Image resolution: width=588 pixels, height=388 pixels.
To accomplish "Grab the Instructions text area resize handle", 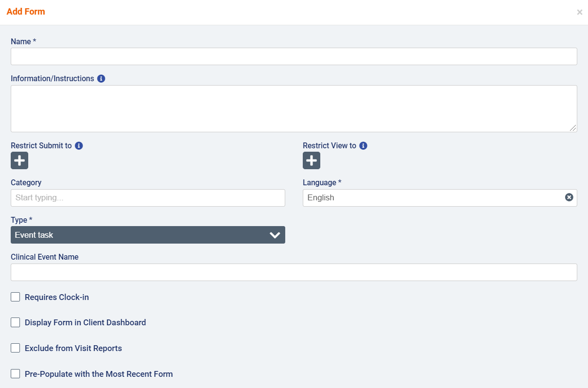I will tap(573, 128).
